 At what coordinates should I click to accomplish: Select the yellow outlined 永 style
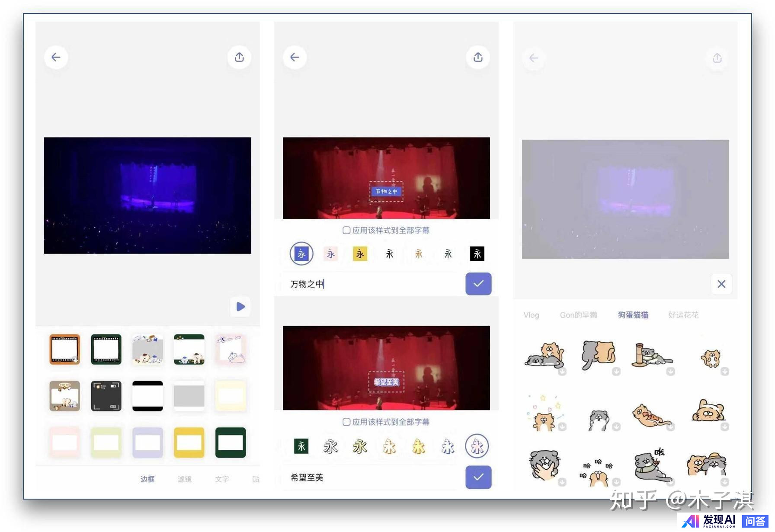(x=419, y=446)
